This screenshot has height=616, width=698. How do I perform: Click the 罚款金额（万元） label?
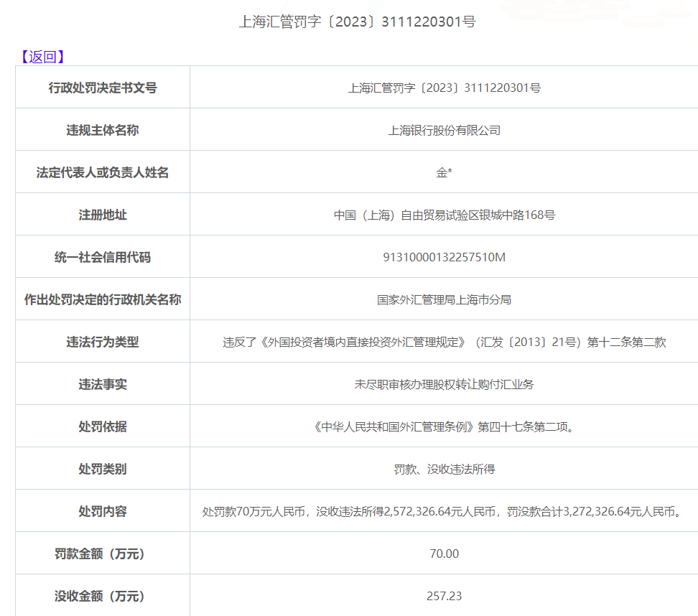pyautogui.click(x=100, y=554)
